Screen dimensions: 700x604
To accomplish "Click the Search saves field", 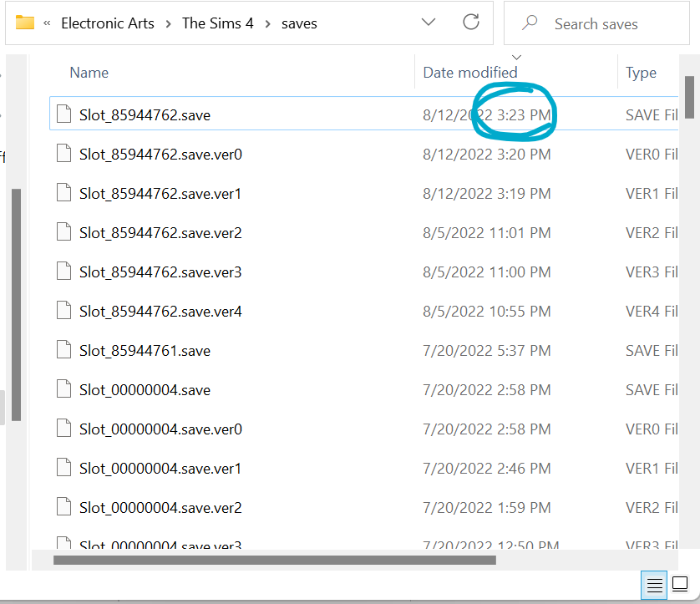I will coord(596,23).
